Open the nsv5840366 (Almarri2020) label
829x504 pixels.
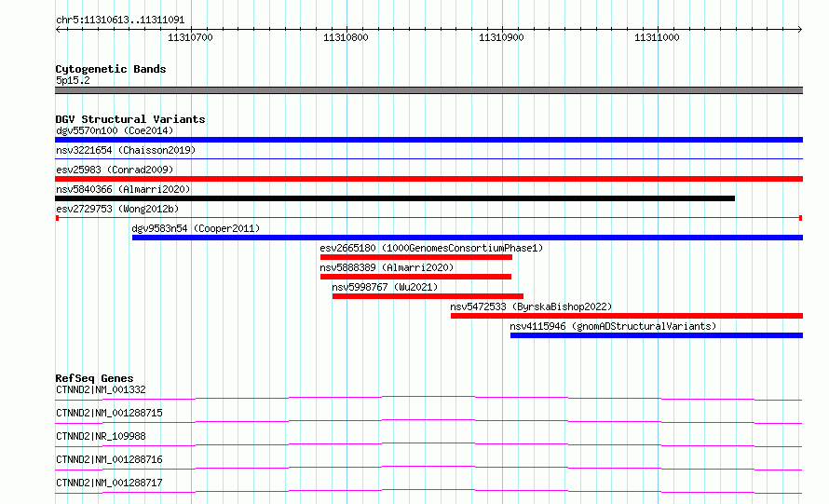pos(123,189)
